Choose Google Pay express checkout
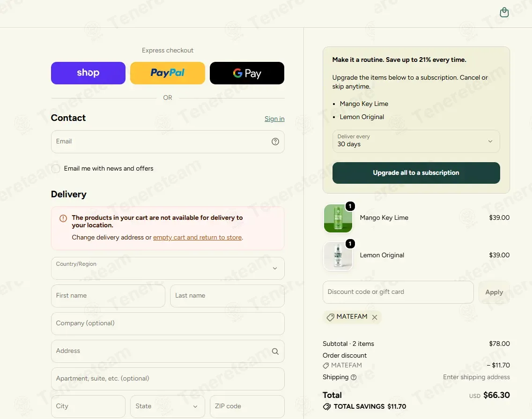 [247, 73]
